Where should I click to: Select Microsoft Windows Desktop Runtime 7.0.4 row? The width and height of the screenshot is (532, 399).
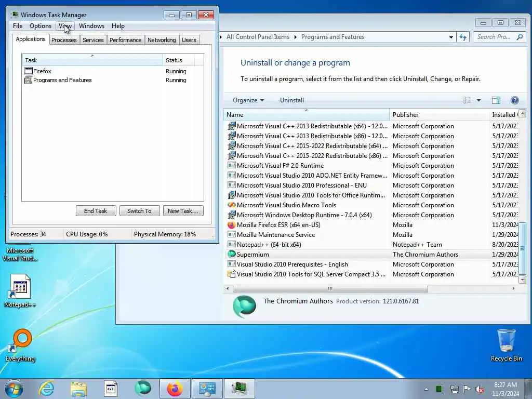(371, 215)
